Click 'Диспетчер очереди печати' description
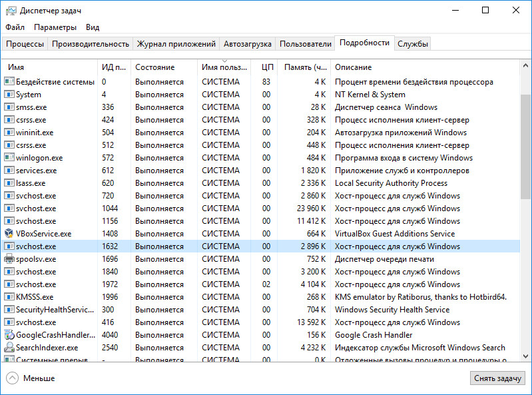532x395 pixels. [x=384, y=259]
